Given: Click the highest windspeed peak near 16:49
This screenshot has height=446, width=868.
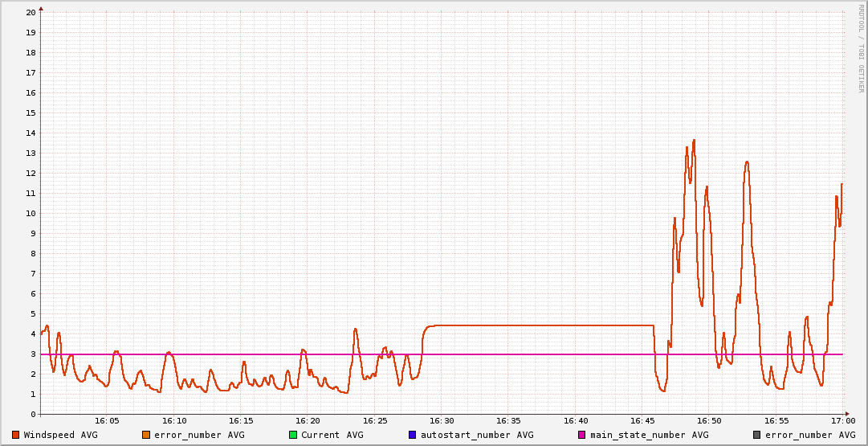Looking at the screenshot, I should click(694, 141).
